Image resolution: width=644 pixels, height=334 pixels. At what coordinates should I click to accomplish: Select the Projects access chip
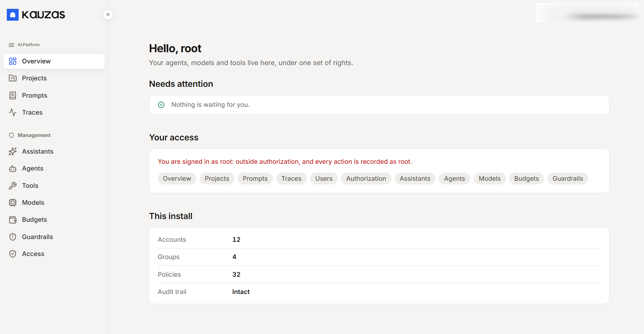(217, 178)
